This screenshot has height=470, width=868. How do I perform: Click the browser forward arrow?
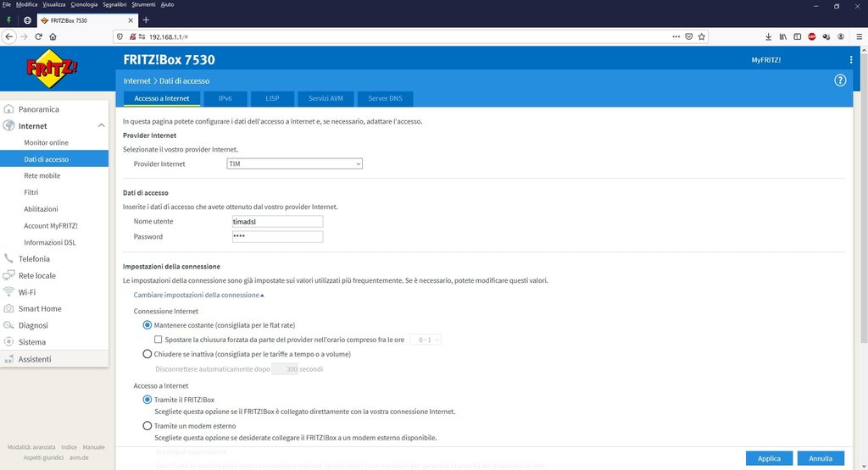[24, 36]
